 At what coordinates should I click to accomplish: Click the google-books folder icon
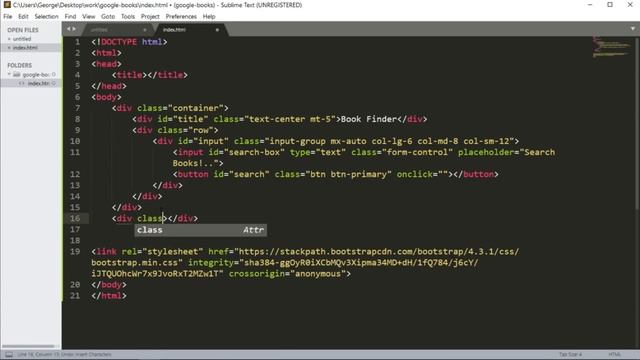point(17,74)
